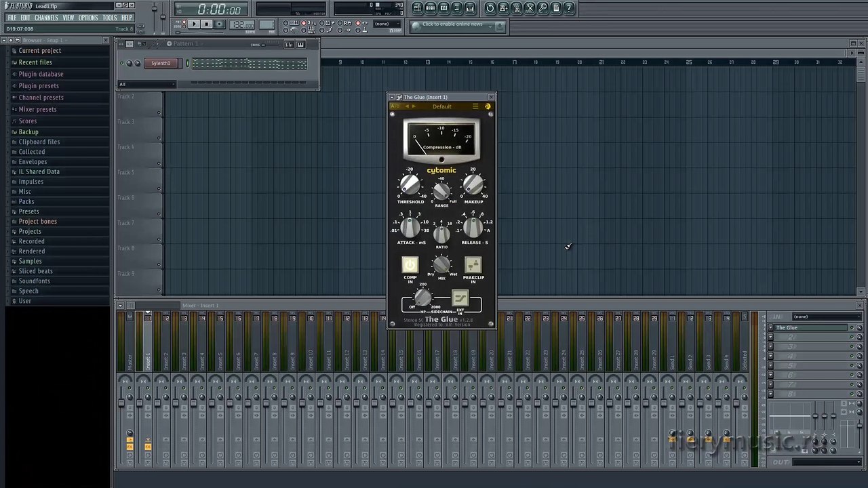
Task: Open the OPTIONS menu
Action: click(88, 18)
